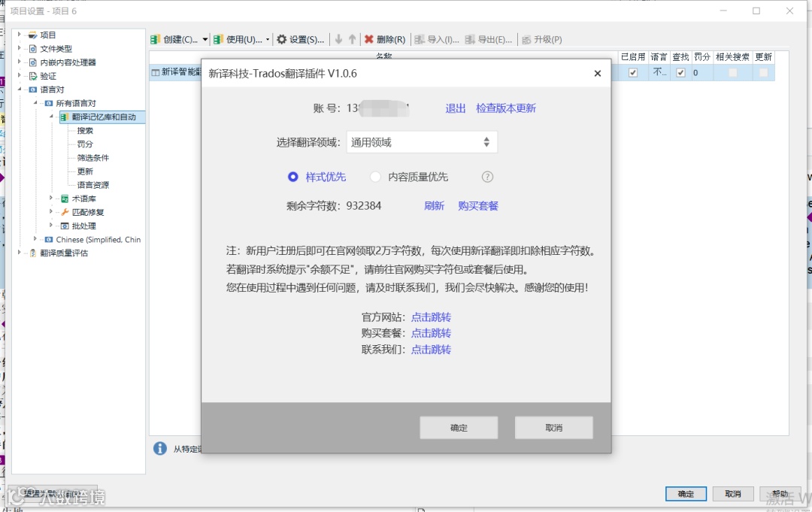Select 罚分 in the tree
This screenshot has height=512, width=812.
[85, 144]
